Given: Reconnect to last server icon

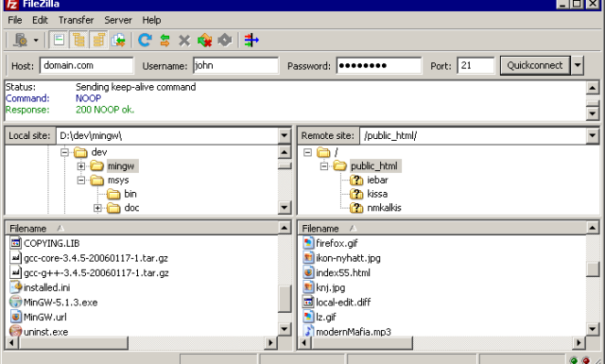Looking at the screenshot, I should click(x=225, y=40).
